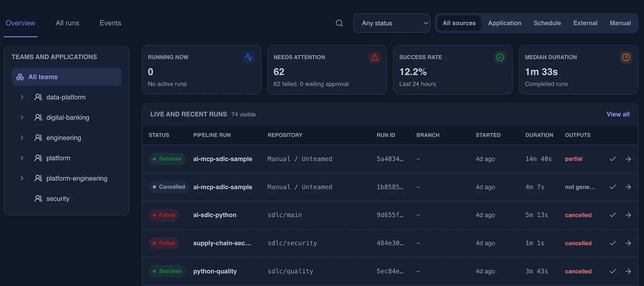Click the sdlc/quality repository cell
The height and width of the screenshot is (286, 644).
click(x=290, y=271)
